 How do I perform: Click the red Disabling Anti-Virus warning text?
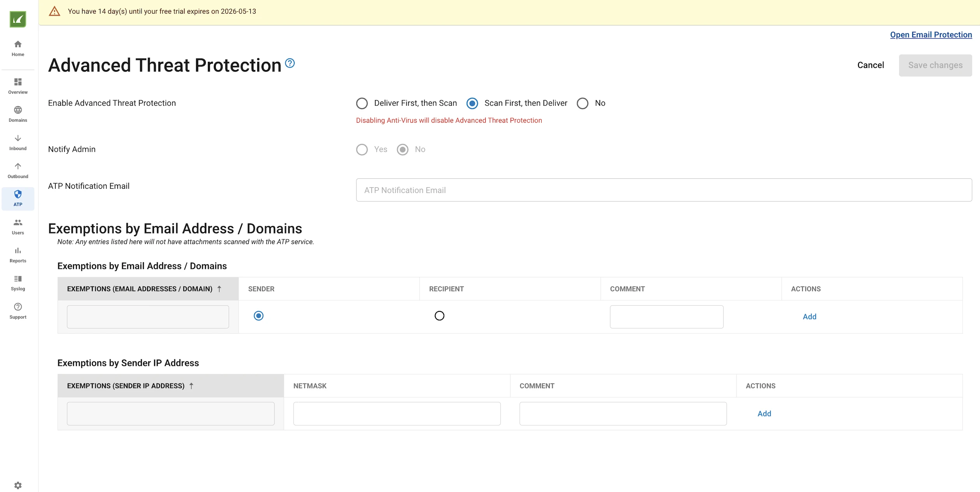[x=449, y=120]
